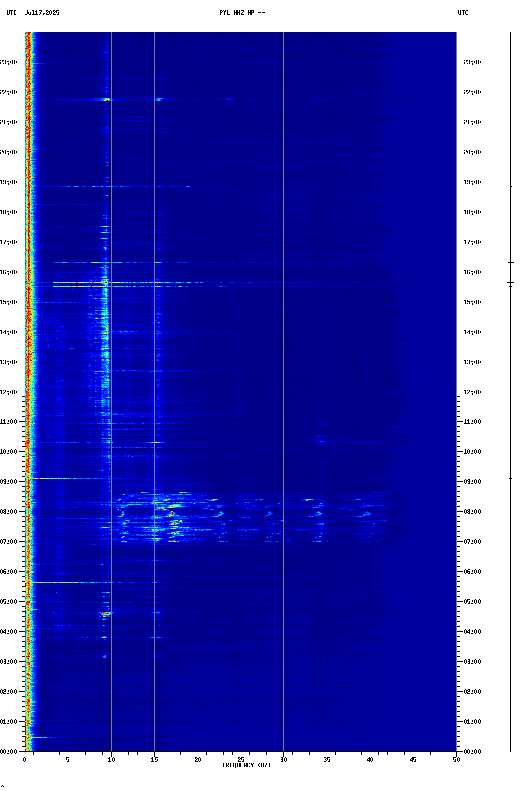Click the right-axis 10:00 time label
The height and width of the screenshot is (791, 532).
pyautogui.click(x=472, y=452)
